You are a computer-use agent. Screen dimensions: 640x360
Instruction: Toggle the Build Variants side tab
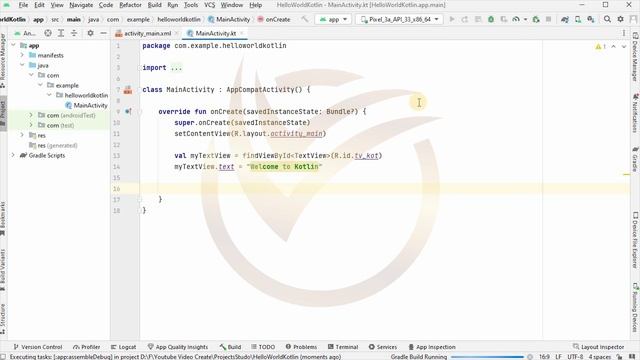pos(3,269)
